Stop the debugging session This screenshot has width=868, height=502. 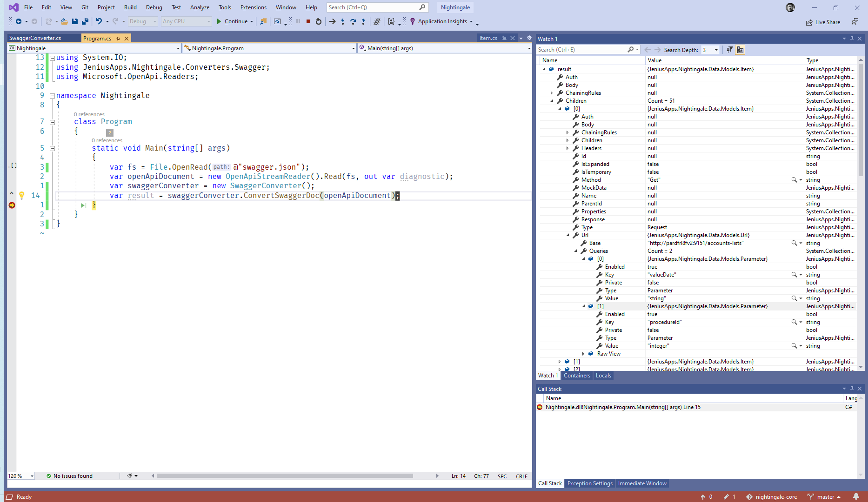point(307,21)
